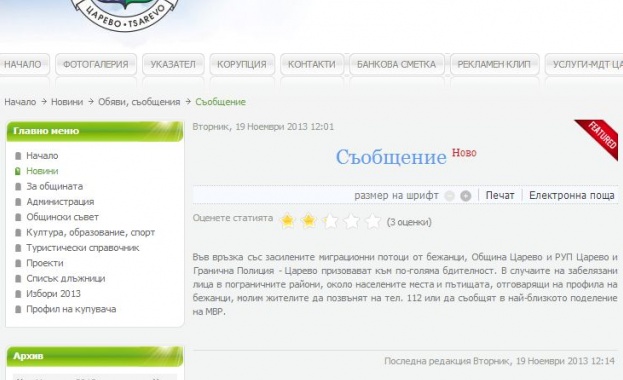623x380 pixels.
Task: Decrease font size with minus icon
Action: (x=449, y=196)
